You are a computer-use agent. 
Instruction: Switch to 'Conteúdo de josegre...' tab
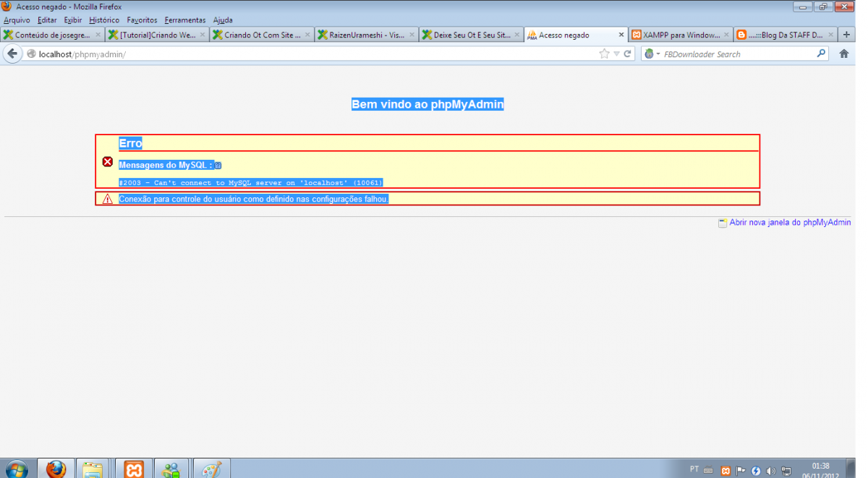(x=52, y=35)
